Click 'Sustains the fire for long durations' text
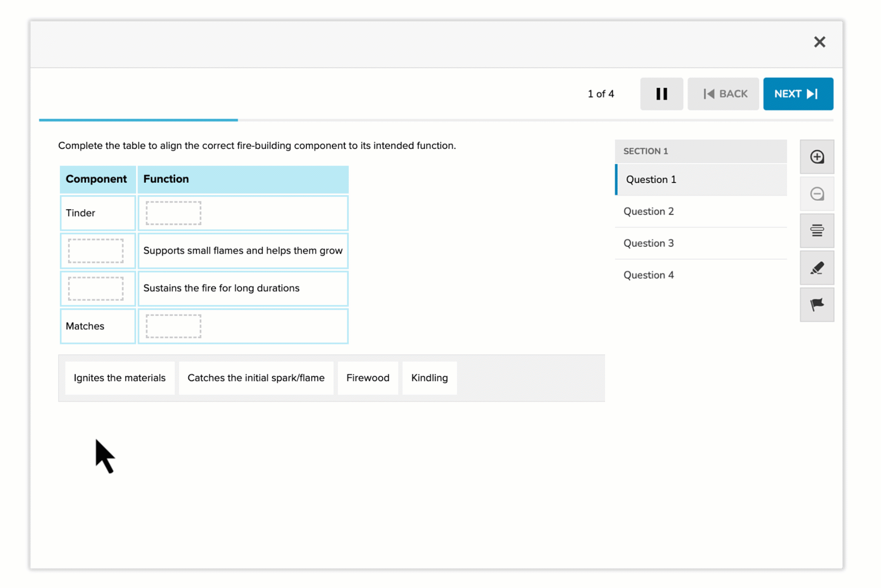The image size is (881, 588). pos(221,288)
